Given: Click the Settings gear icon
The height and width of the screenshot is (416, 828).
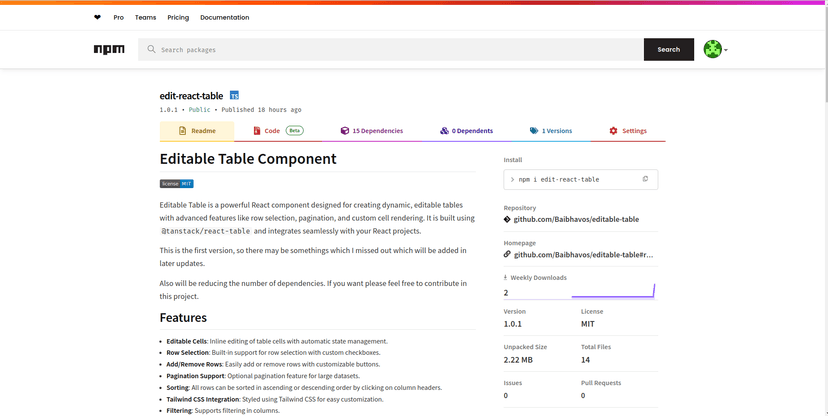Looking at the screenshot, I should (x=613, y=131).
